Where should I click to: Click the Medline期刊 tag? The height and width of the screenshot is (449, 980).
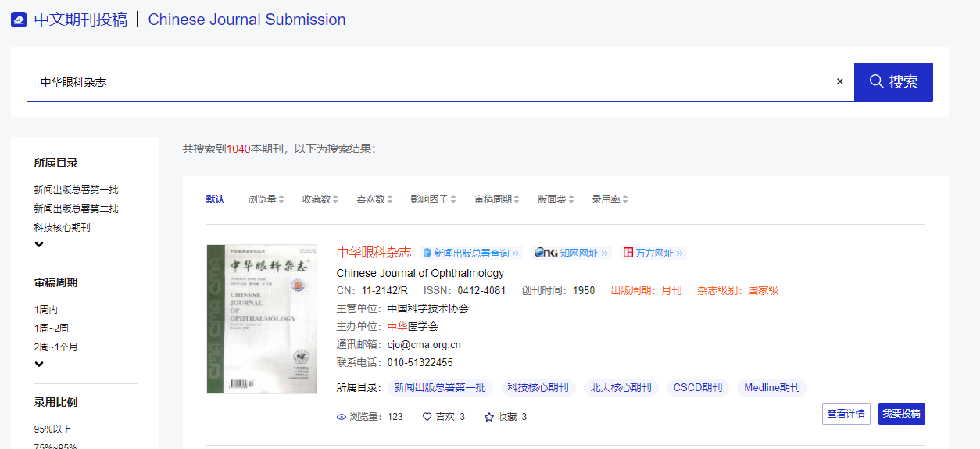[x=772, y=387]
